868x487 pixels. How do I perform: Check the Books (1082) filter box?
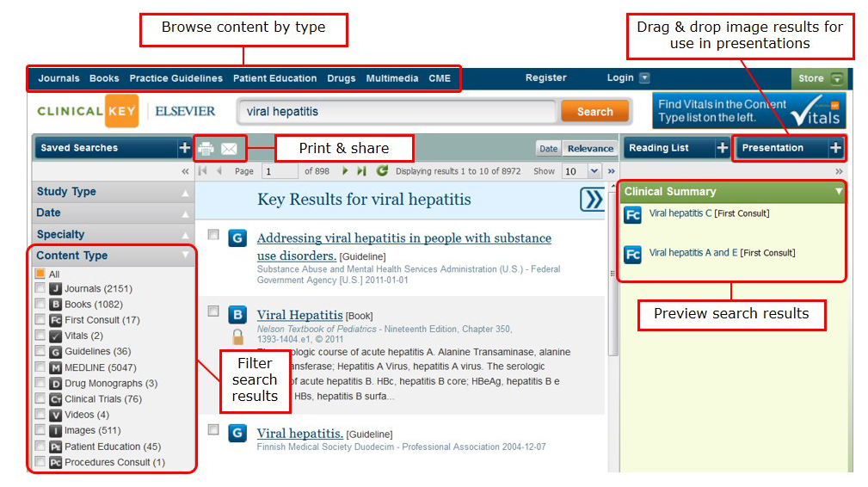(x=40, y=303)
